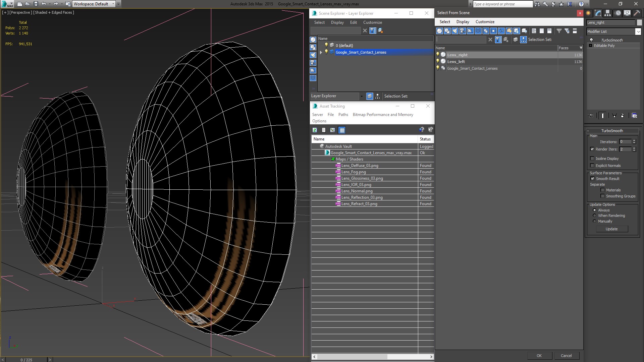Toggle TurboSmooth modifier lightbulb visibility
644x362 pixels.
[x=591, y=40]
